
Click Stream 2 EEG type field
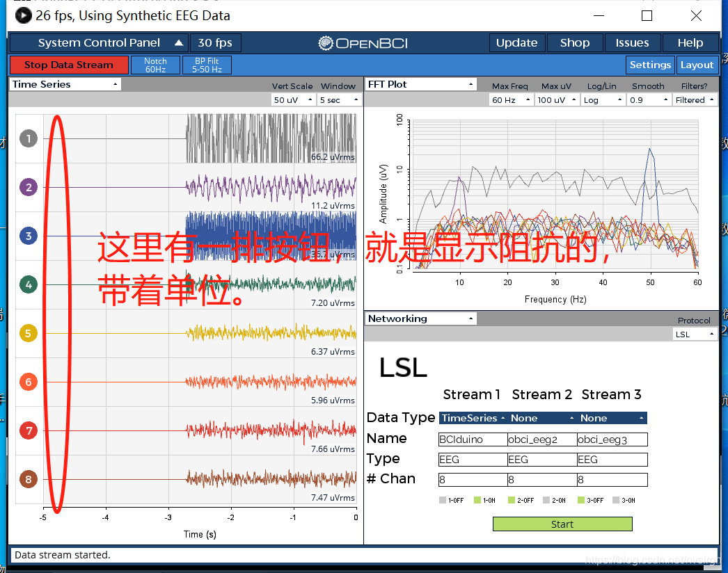542,460
